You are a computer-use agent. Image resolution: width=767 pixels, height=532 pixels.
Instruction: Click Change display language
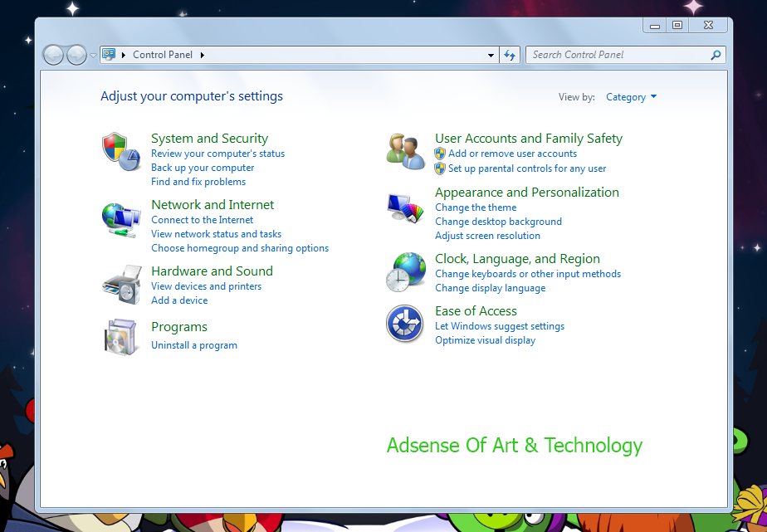pyautogui.click(x=490, y=288)
